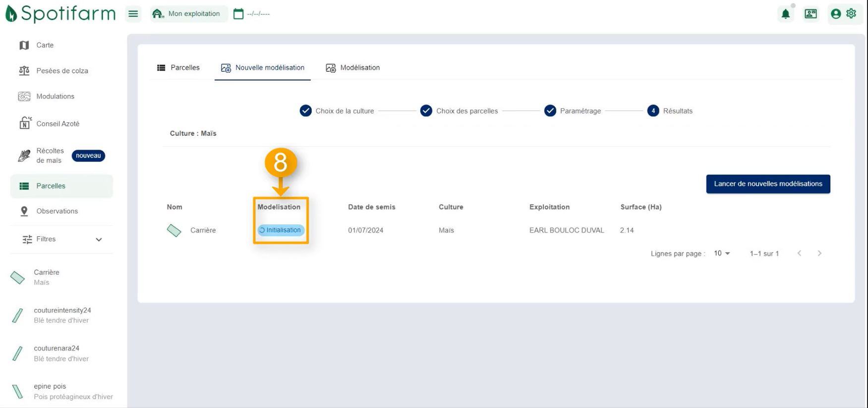Open Pesées de colza section
The width and height of the screenshot is (868, 408).
62,71
